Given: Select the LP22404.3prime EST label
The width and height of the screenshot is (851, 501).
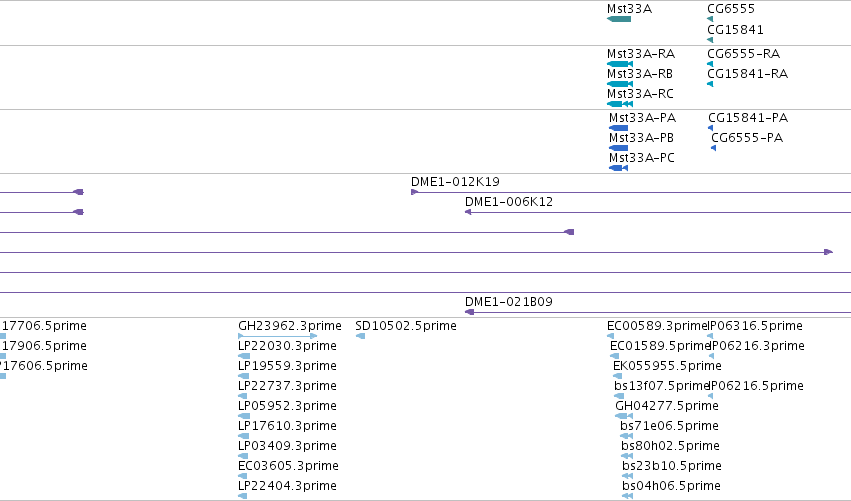Looking at the screenshot, I should (287, 486).
